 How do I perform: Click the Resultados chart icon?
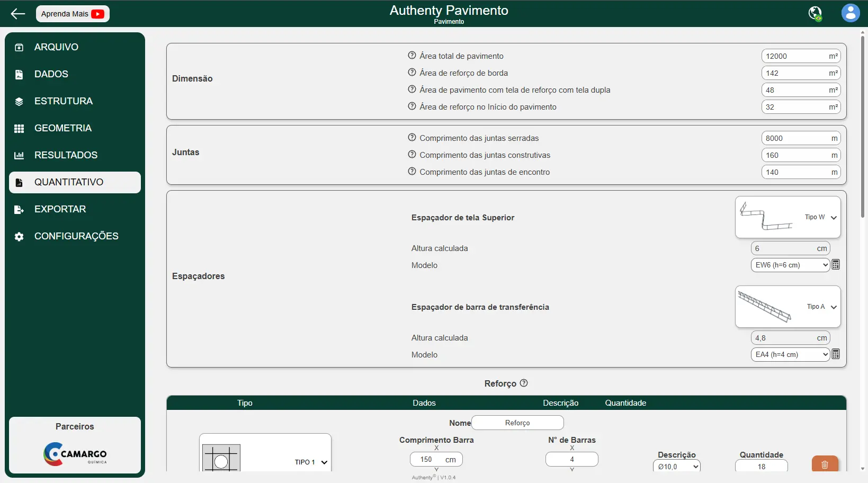19,155
